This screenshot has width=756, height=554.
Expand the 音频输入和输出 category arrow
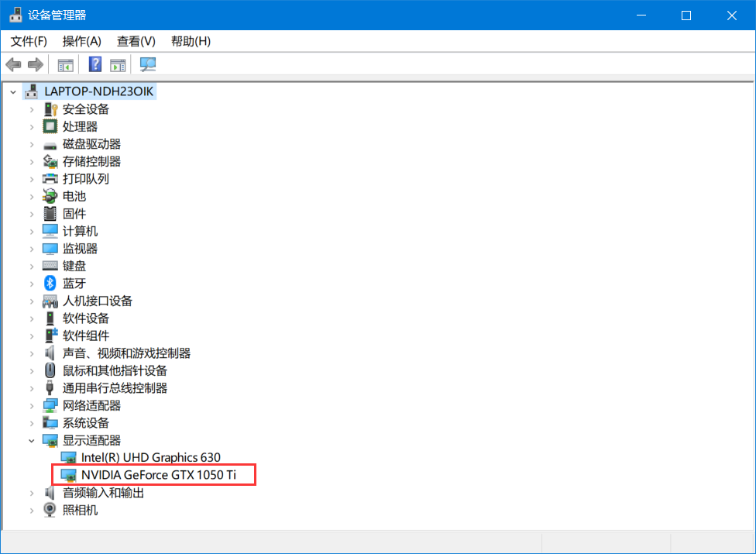[32, 493]
